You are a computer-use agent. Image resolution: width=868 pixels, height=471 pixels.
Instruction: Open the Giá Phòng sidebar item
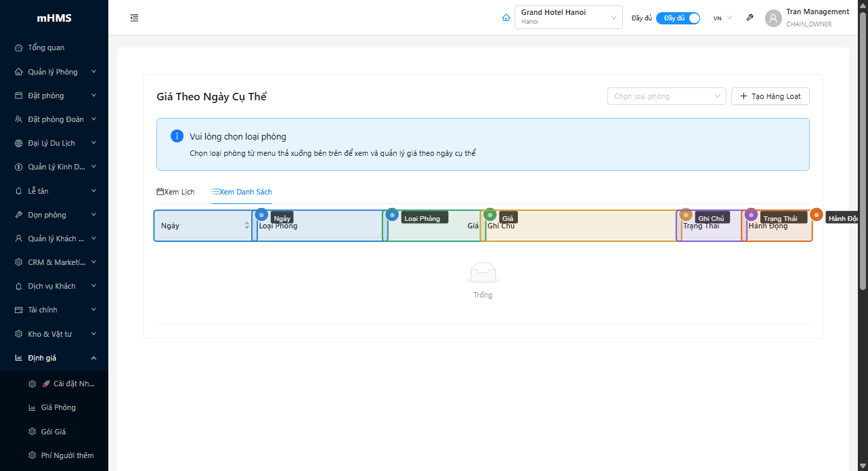(58, 407)
